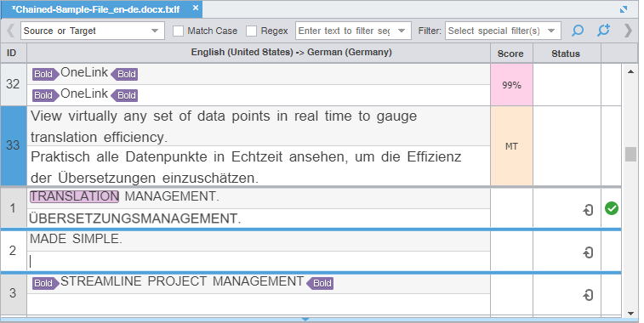The image size is (644, 323).
Task: Click the previous arrow in filter bar
Action: click(11, 31)
